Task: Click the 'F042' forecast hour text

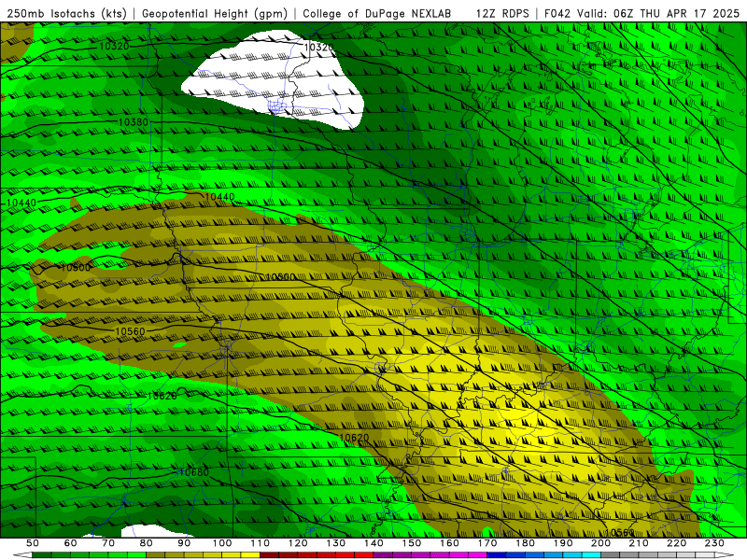Action: [557, 14]
